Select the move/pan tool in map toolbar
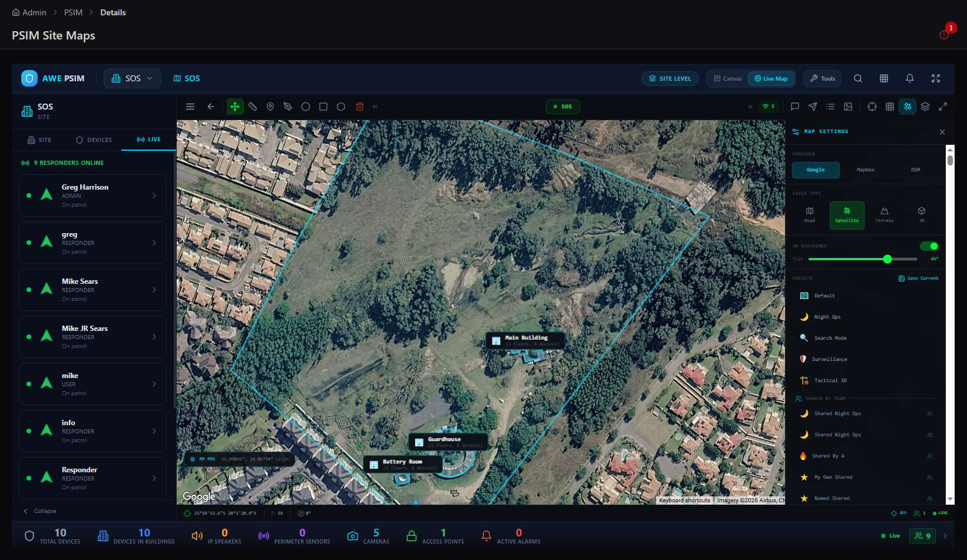This screenshot has width=967, height=560. (235, 107)
